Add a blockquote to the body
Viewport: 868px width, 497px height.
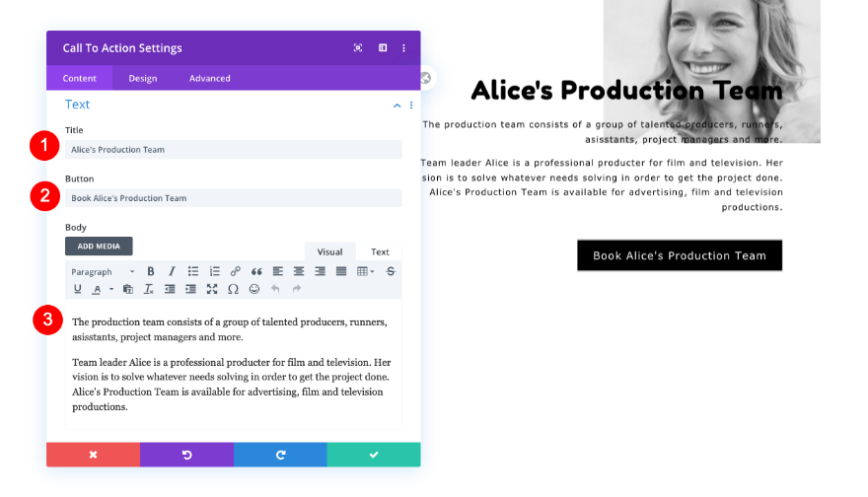click(x=256, y=272)
